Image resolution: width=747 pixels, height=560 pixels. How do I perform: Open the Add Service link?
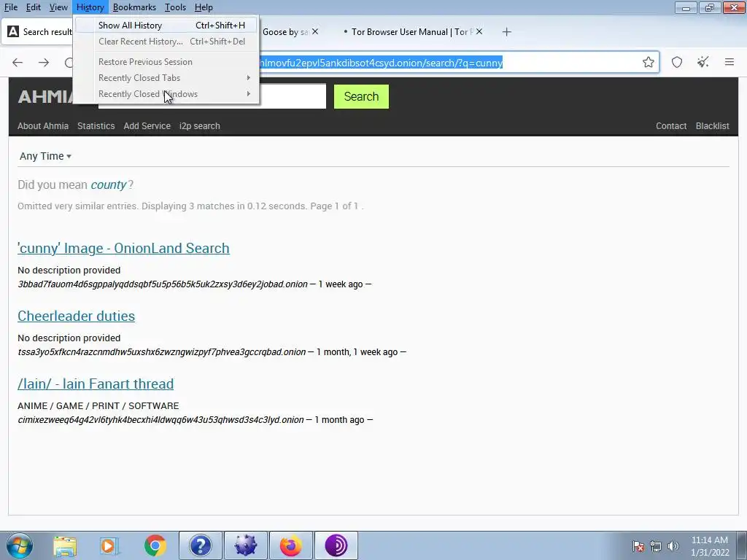click(x=147, y=126)
